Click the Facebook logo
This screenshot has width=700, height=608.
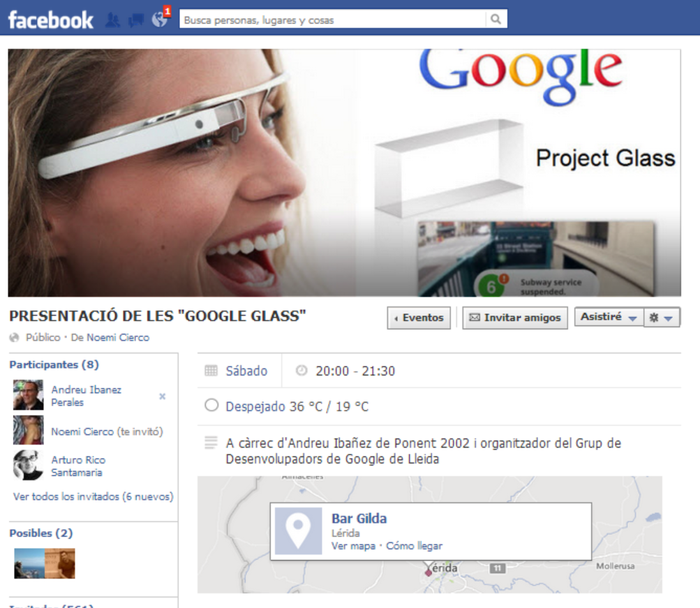[50, 20]
